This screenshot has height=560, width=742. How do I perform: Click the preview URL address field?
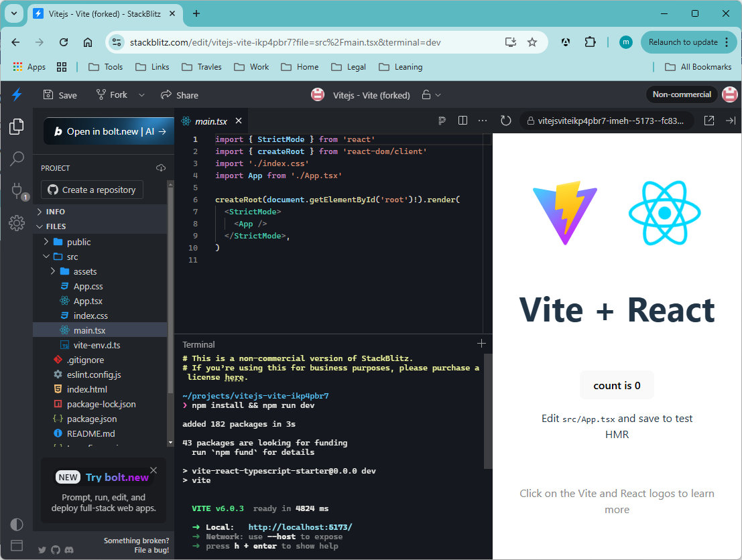(x=606, y=121)
